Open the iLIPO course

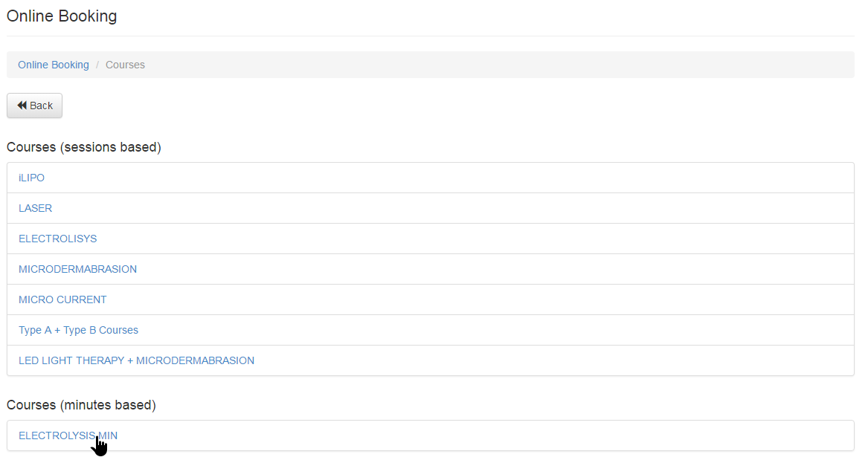(x=32, y=178)
